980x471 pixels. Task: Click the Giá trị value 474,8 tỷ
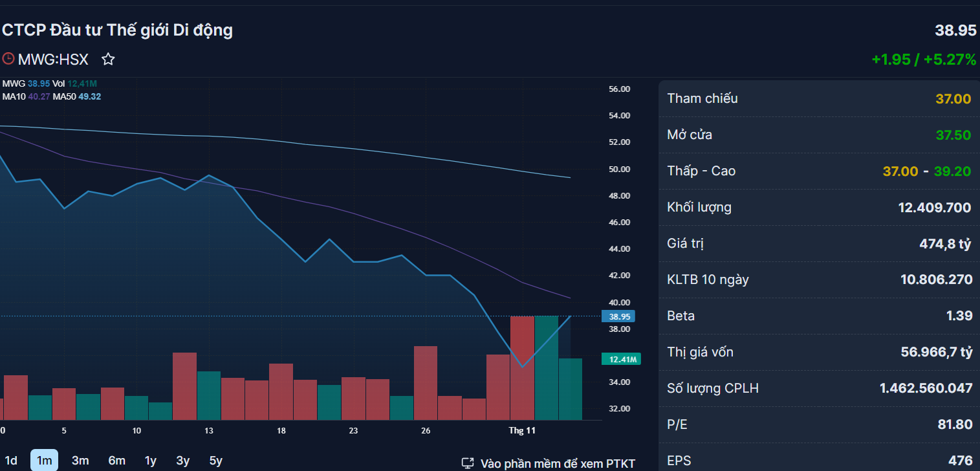[946, 244]
